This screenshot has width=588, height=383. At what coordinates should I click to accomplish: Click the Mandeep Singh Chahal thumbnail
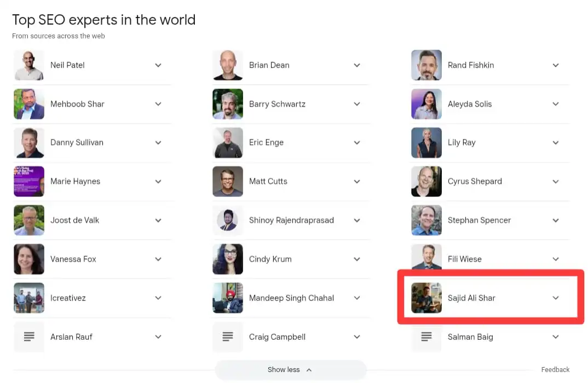[x=228, y=298]
